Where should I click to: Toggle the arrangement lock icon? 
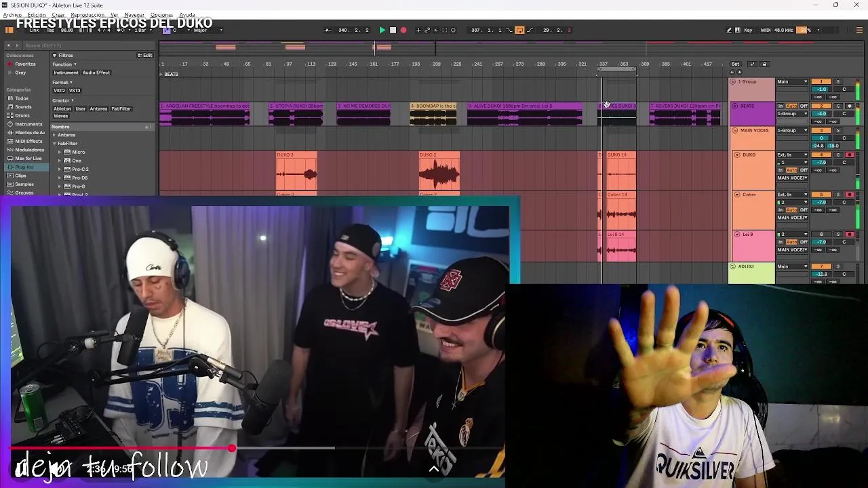[x=764, y=64]
